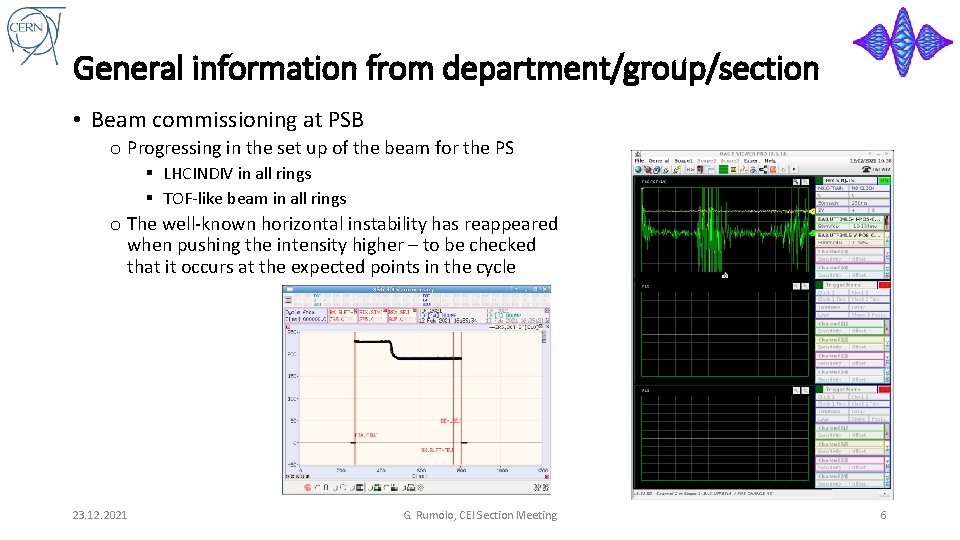Open Channel [3] selector in middle scope panel
This screenshot has height=540, width=960.
click(x=850, y=356)
